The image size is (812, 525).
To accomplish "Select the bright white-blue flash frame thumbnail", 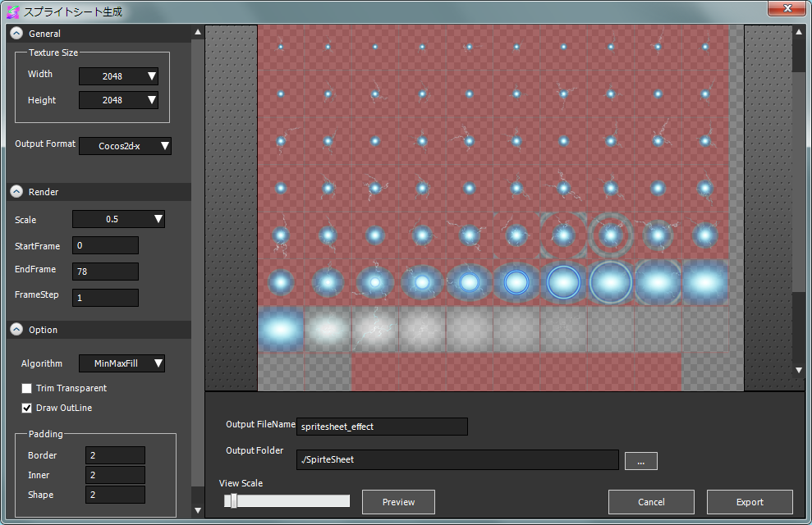I will coord(281,330).
